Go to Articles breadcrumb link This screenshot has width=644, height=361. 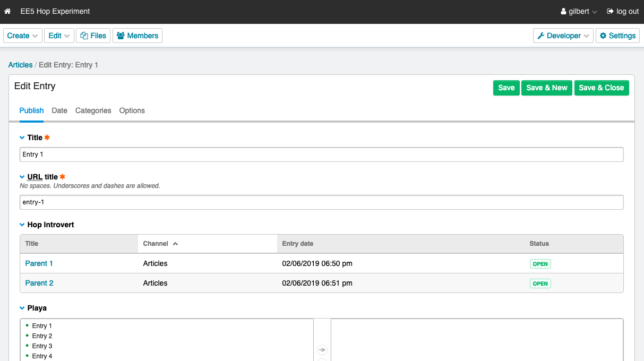(20, 65)
